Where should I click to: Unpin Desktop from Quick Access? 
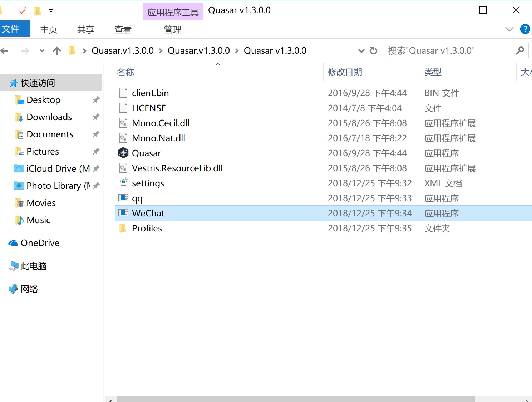click(95, 100)
